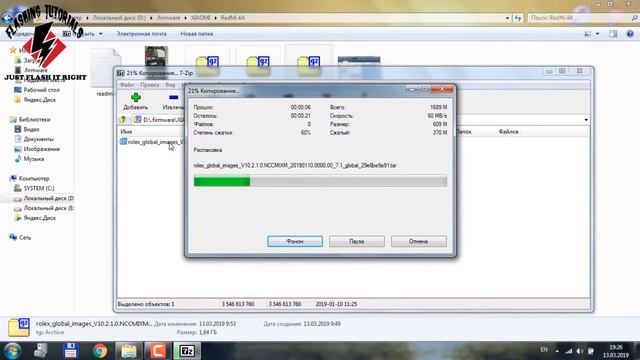The image size is (640, 360).
Task: Open the Explorer view options dropdown arrow
Action: pos(598,34)
